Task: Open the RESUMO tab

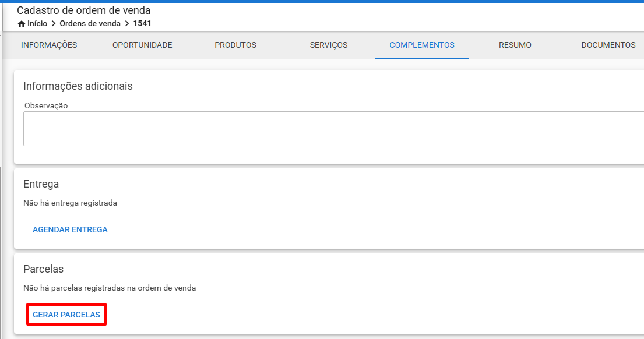Action: tap(515, 45)
